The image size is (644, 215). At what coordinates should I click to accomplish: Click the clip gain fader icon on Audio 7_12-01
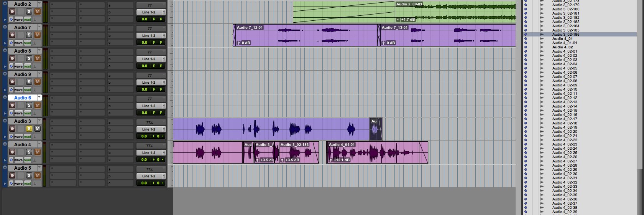coord(238,43)
